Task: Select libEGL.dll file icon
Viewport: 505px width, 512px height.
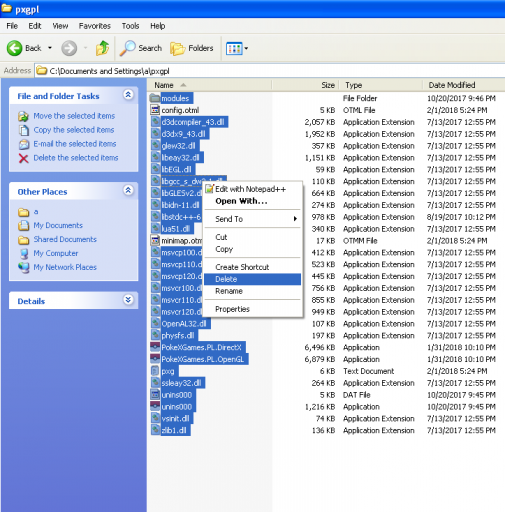Action: (x=155, y=169)
